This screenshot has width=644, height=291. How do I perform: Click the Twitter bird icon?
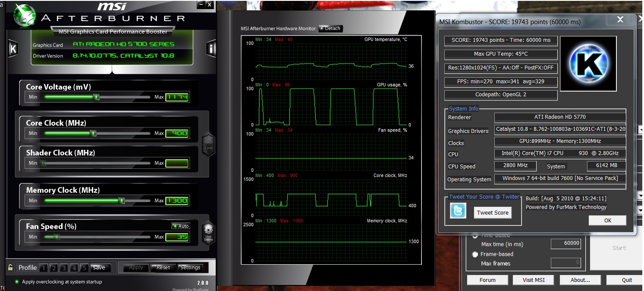tap(458, 210)
